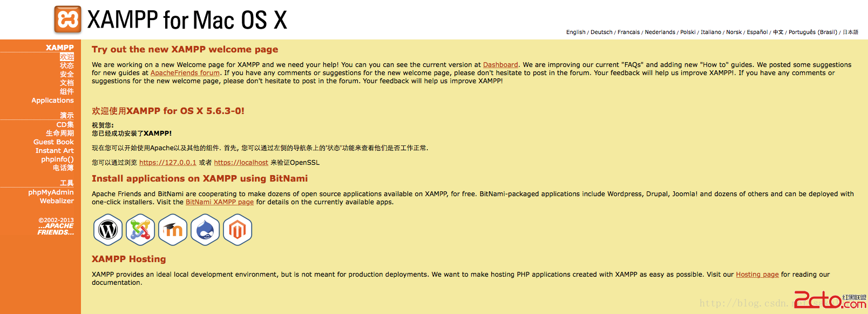Open Guest Book demo

coord(53,142)
